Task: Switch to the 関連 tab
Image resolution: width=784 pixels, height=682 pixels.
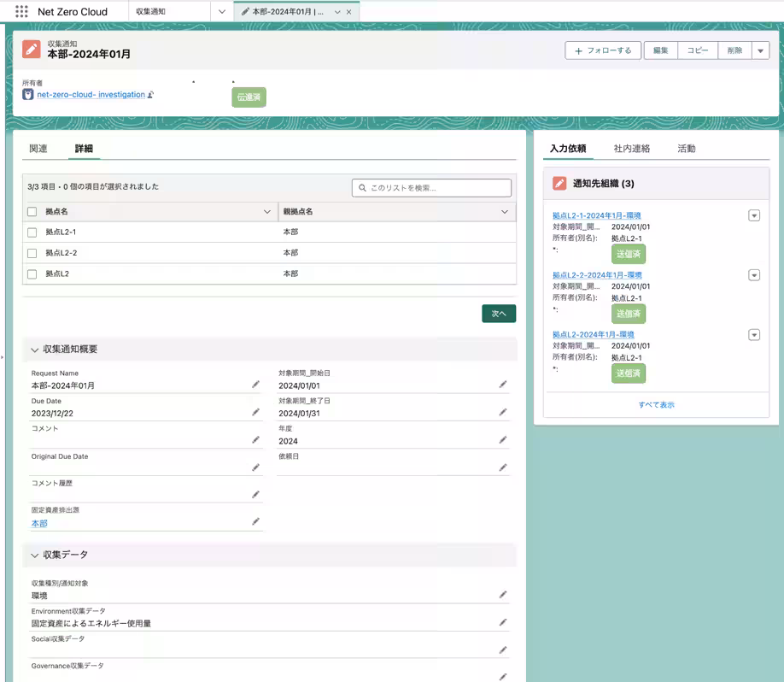Action: click(38, 149)
